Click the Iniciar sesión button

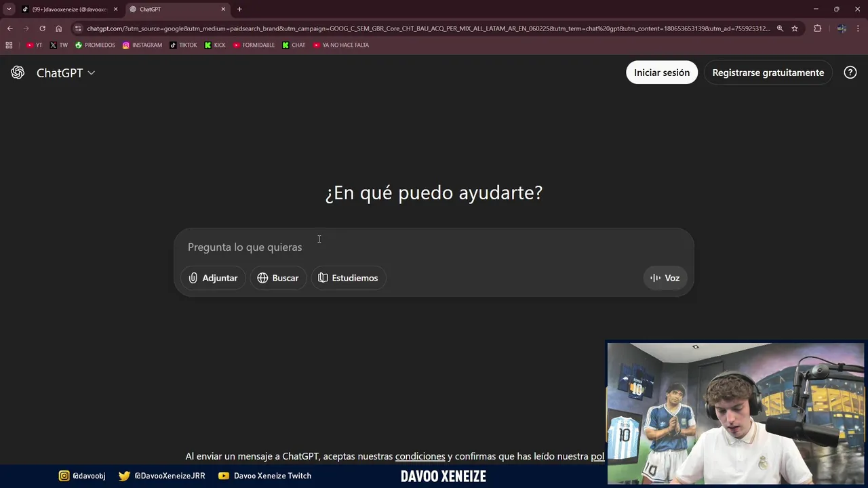coord(662,73)
